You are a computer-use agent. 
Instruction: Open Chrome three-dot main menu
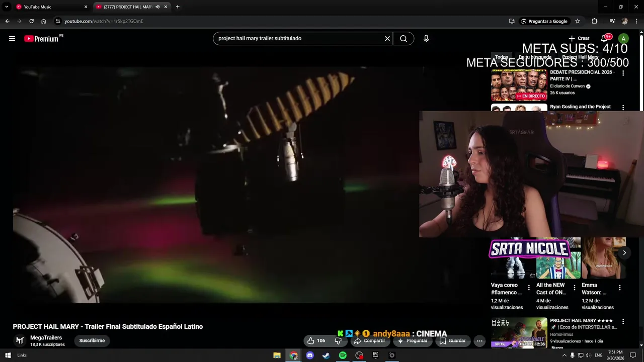point(636,21)
